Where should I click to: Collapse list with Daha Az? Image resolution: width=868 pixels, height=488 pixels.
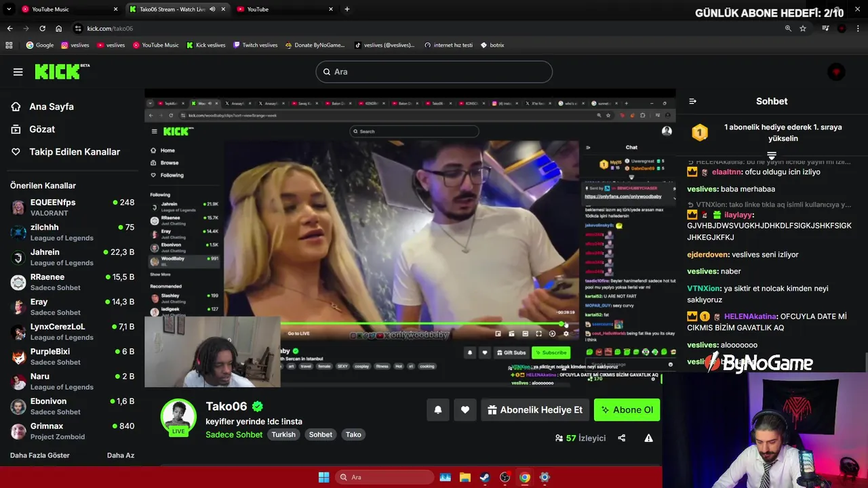coord(121,455)
